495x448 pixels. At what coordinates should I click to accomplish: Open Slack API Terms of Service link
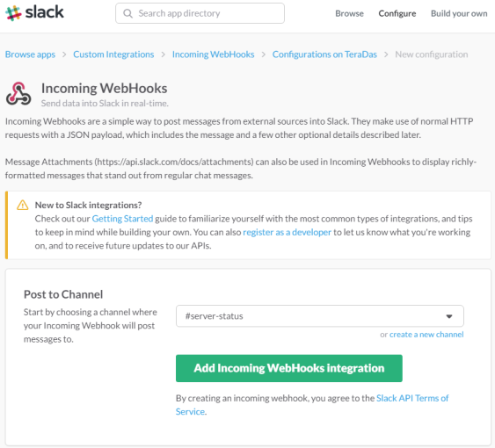coord(312,405)
